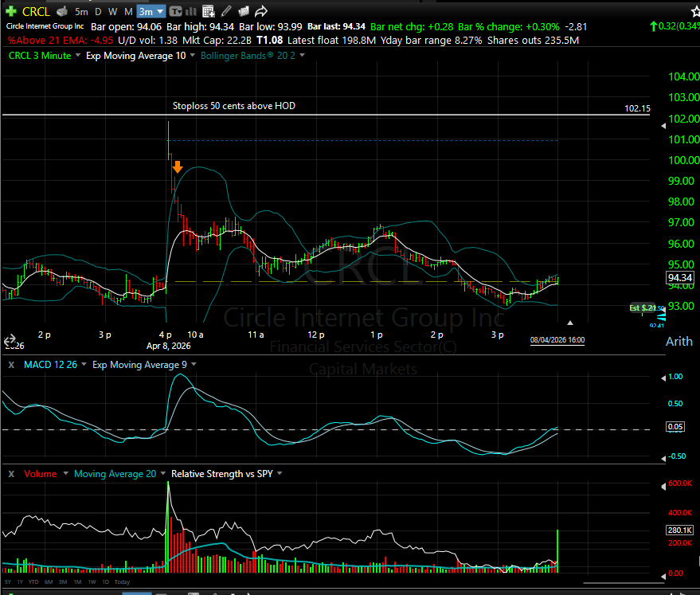700x595 pixels.
Task: Close the Volume pane with X
Action: click(x=10, y=474)
